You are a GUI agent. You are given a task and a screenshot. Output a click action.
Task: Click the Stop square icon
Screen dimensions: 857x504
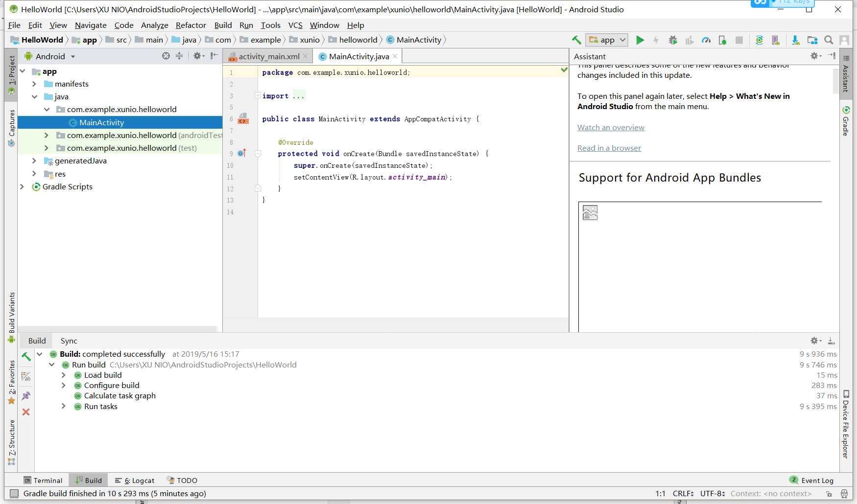click(x=739, y=40)
